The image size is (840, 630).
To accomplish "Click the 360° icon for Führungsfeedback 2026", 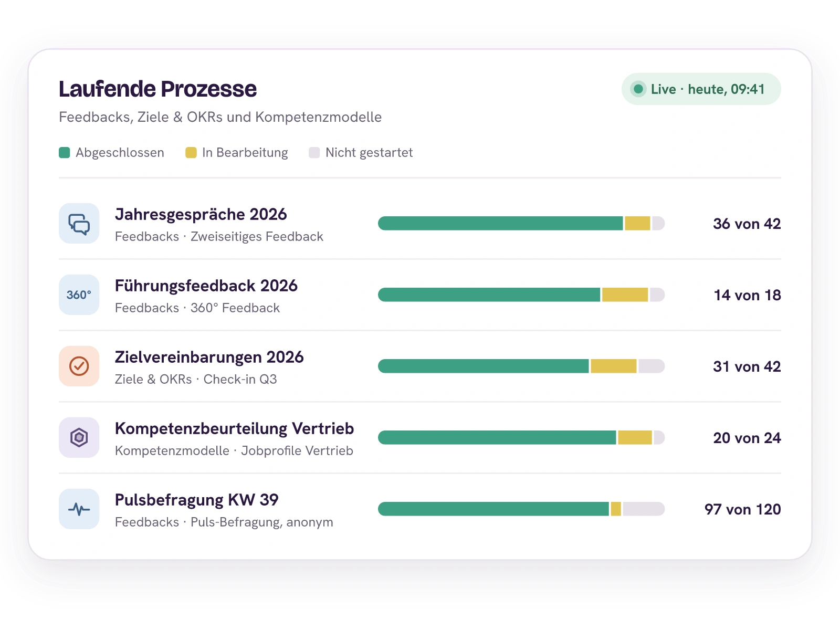I will 79,295.
